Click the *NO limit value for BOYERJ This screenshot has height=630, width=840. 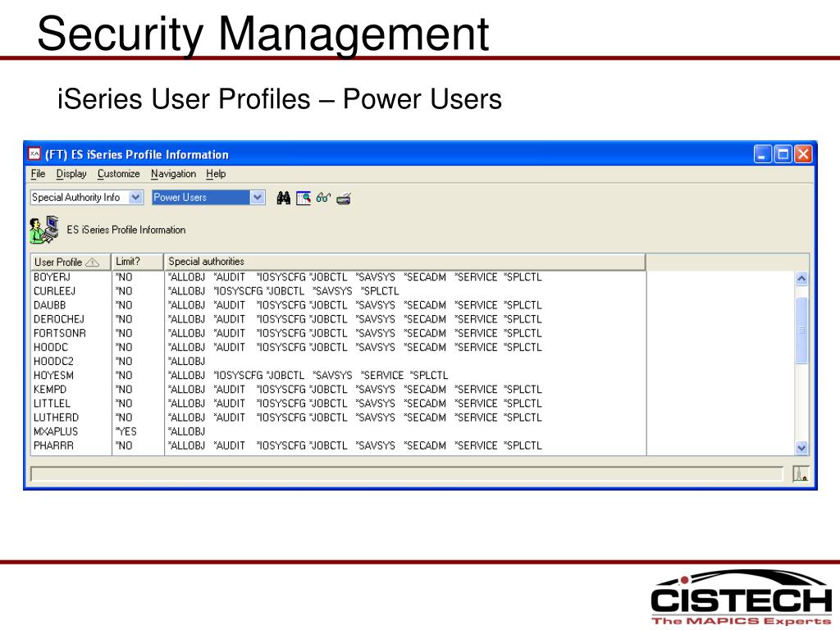(x=124, y=277)
